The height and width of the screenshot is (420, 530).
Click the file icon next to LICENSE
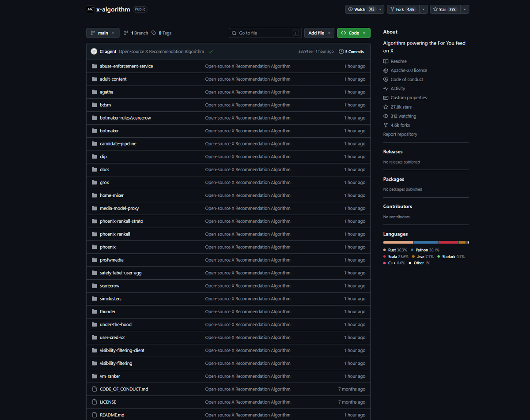94,402
